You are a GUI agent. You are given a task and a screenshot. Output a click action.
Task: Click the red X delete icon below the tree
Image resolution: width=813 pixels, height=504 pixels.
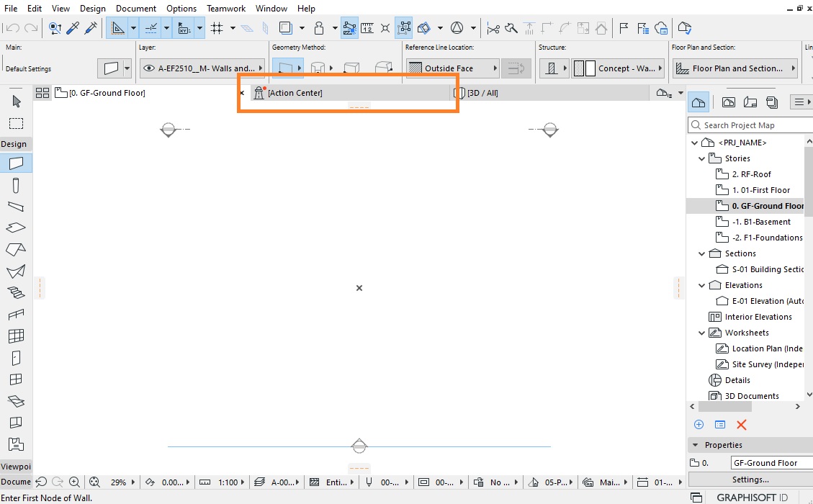741,425
